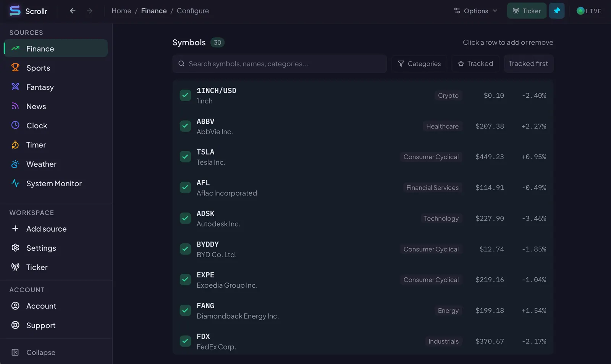
Task: Click the +1.54% change value
Action: [x=534, y=311]
